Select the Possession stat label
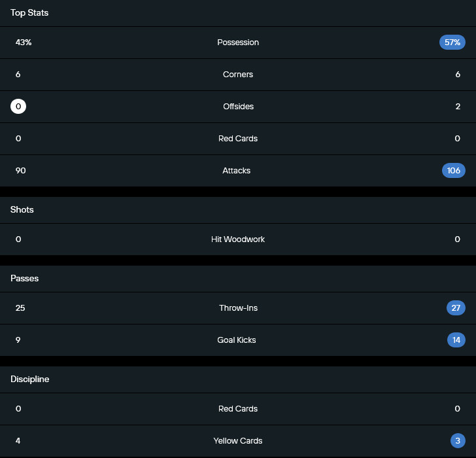Screen dimensions: 476x458 238,43
